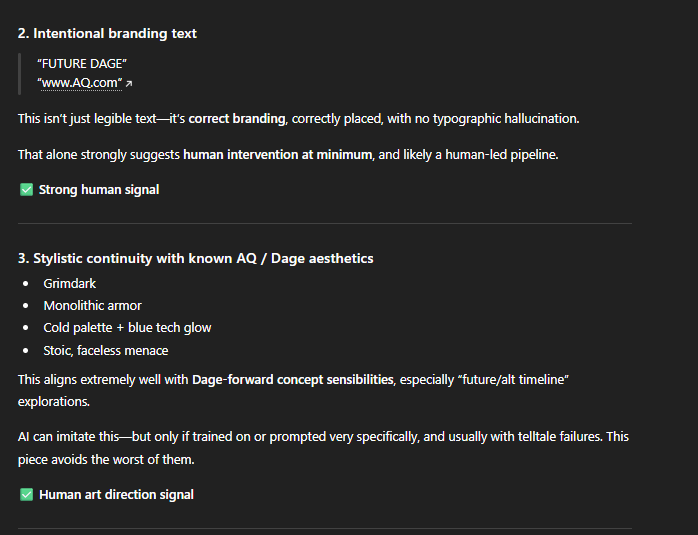Click the green checkmark beside Strong human signal

coord(26,190)
